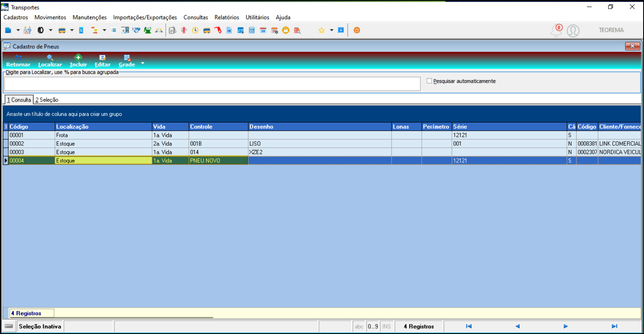The height and width of the screenshot is (334, 644).
Task: Click the handshake toolbar icon
Action: (136, 30)
